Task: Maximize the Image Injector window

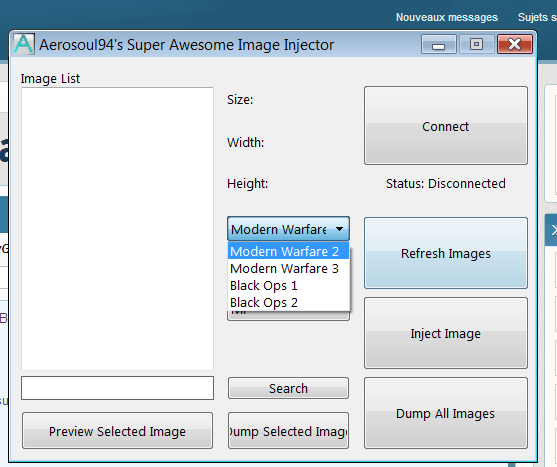Action: point(477,44)
